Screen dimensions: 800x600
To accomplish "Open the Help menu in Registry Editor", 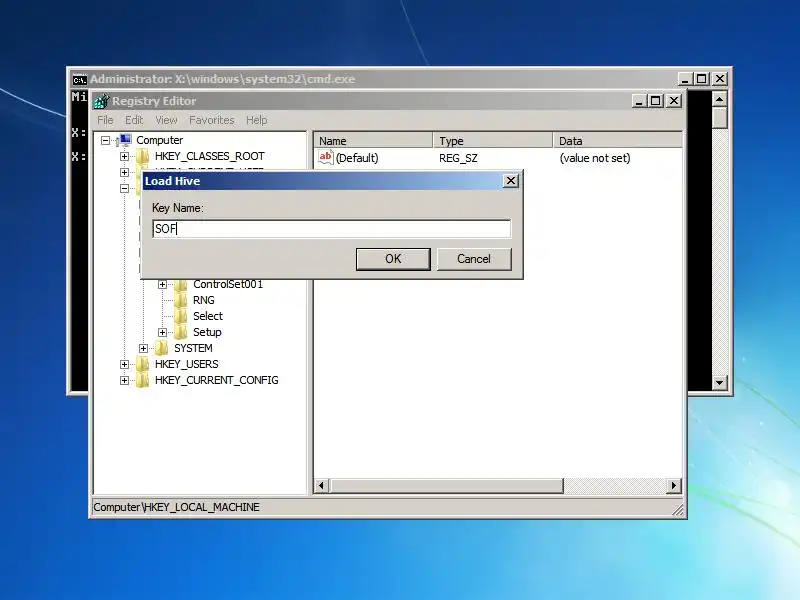I will point(257,120).
